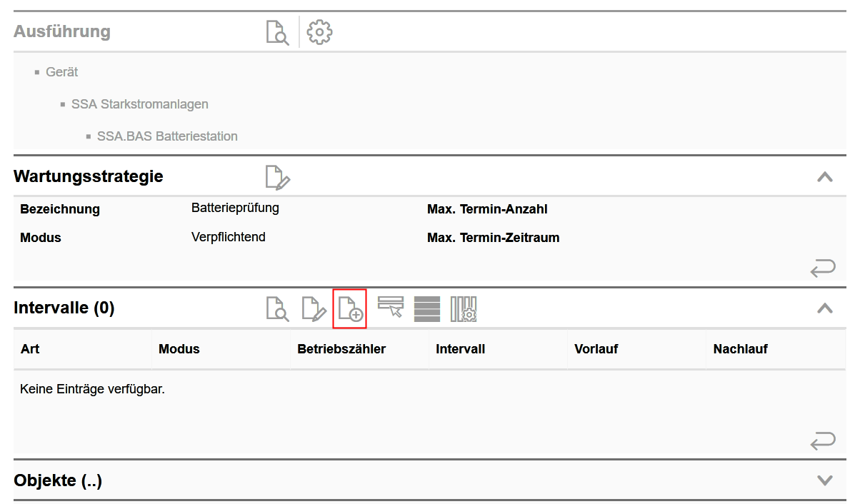Click the Art column header
Image resolution: width=850 pixels, height=504 pixels.
click(x=30, y=349)
